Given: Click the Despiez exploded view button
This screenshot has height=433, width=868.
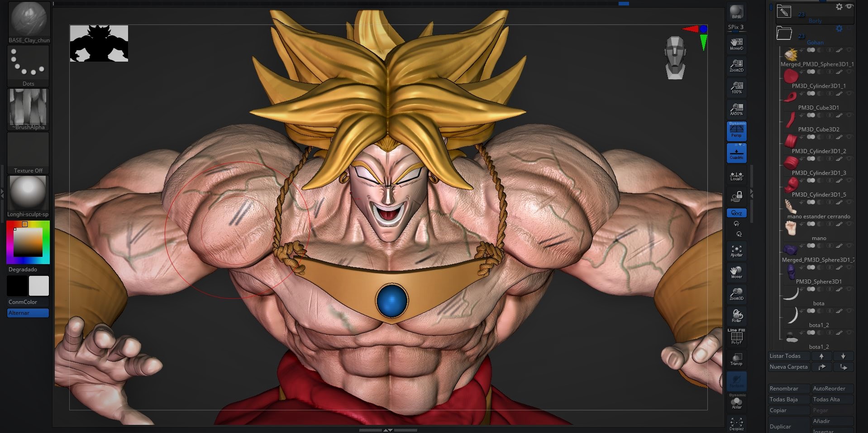Looking at the screenshot, I should 736,424.
